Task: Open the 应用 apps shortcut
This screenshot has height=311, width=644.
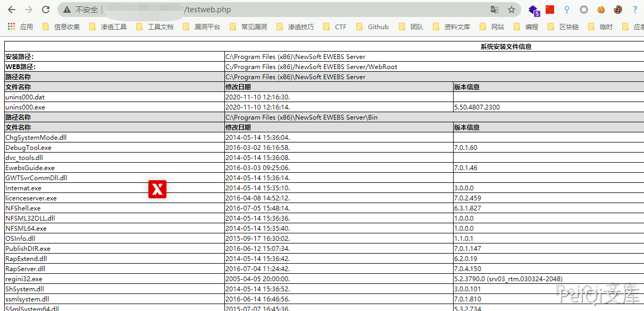Action: coord(21,27)
